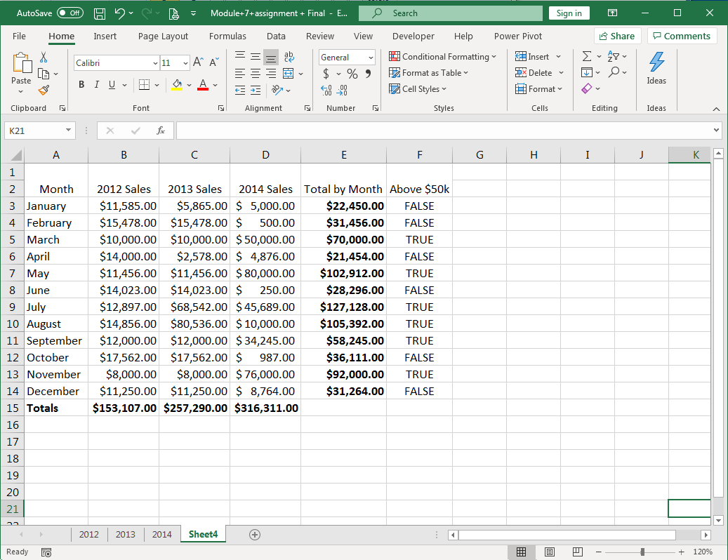
Task: Apply bold formatting from the Font group
Action: 81,84
